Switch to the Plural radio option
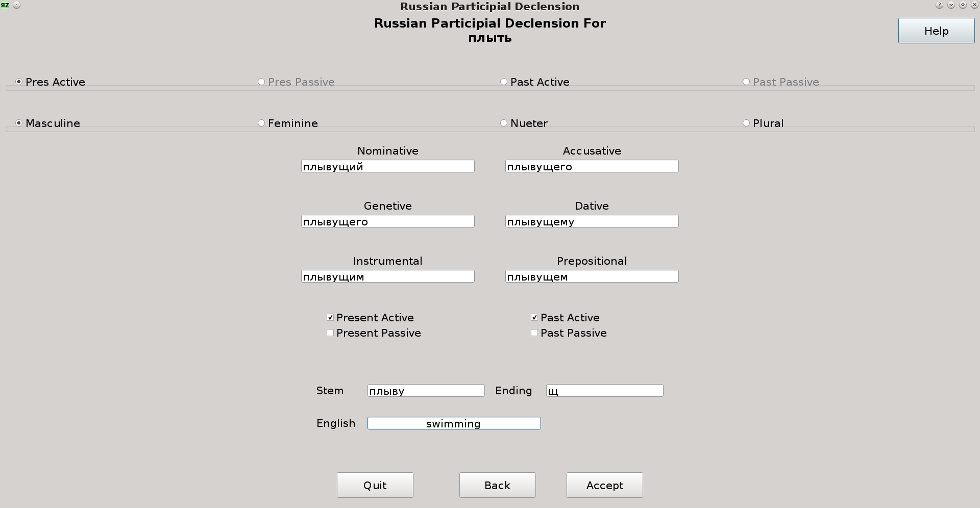 coord(746,123)
